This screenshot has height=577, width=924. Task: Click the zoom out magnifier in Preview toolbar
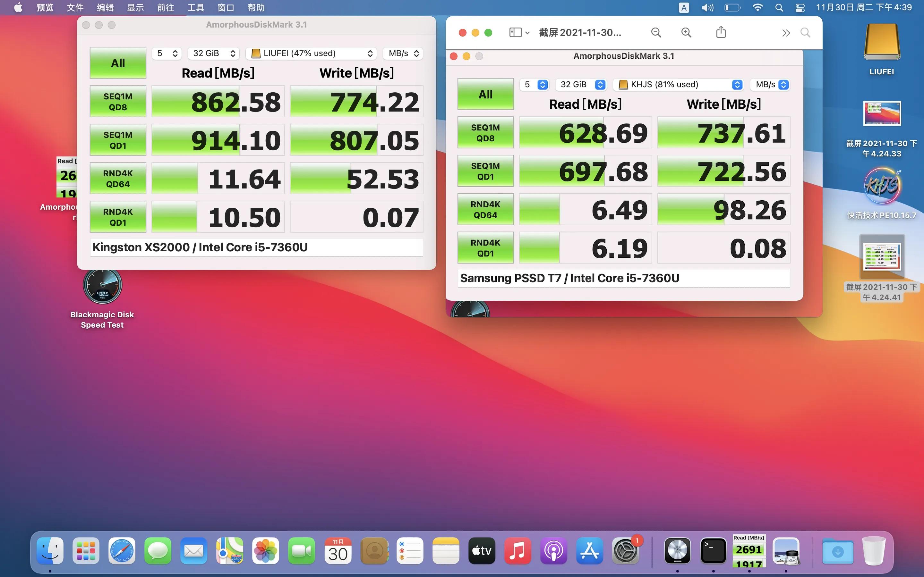click(656, 33)
